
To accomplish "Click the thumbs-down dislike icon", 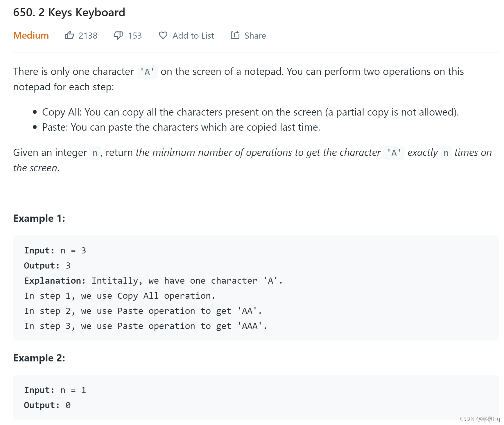I will pos(118,35).
